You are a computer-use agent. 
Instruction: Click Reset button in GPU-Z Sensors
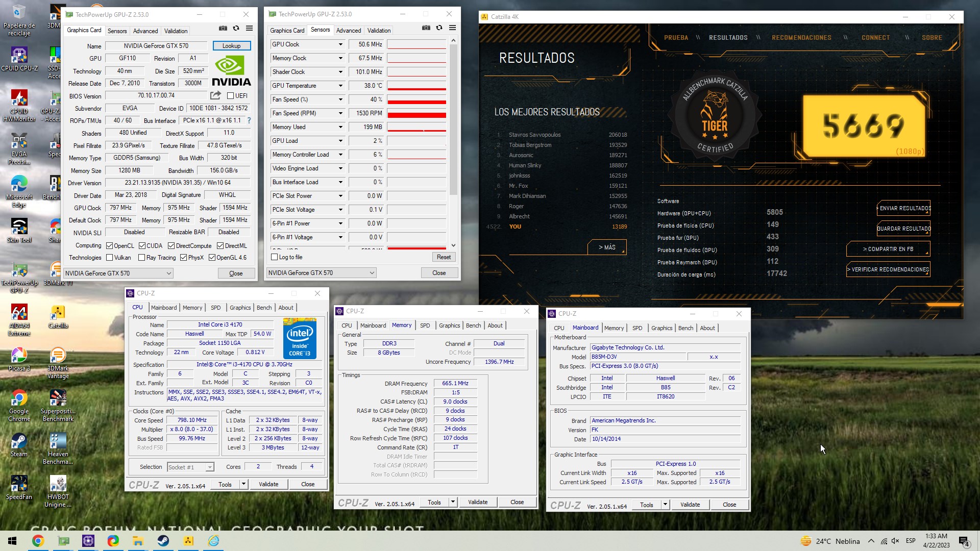pos(444,257)
